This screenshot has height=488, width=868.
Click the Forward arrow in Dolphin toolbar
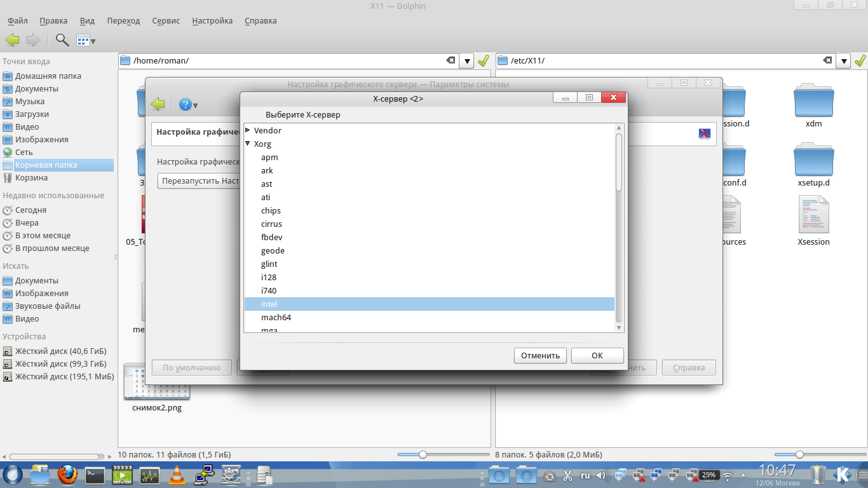coord(33,40)
